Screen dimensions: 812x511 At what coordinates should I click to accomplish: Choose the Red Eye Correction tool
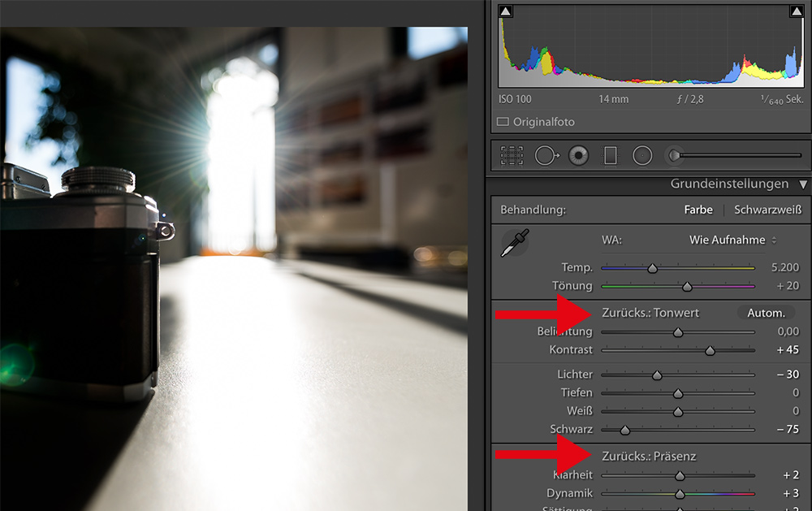[x=578, y=155]
